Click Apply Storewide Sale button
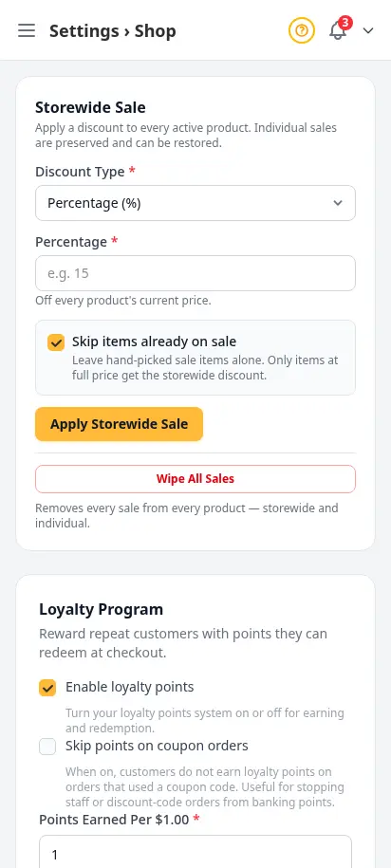This screenshot has height=868, width=391. point(119,425)
